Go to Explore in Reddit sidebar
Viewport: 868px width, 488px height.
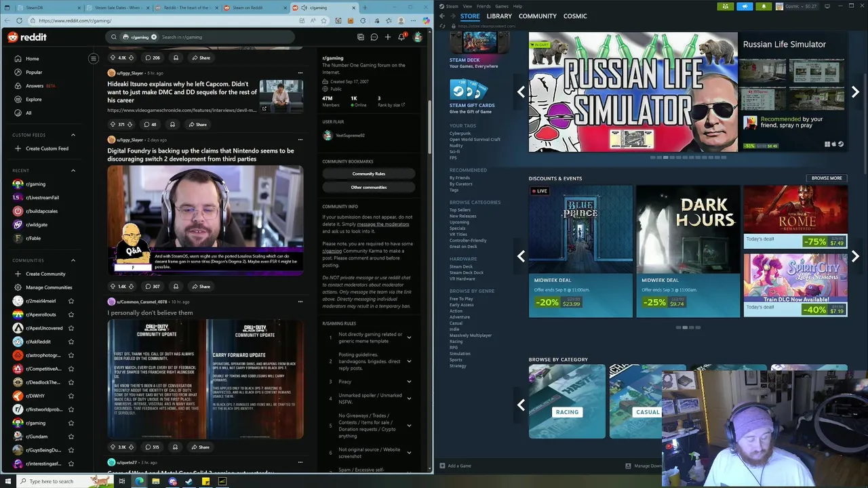coord(33,100)
